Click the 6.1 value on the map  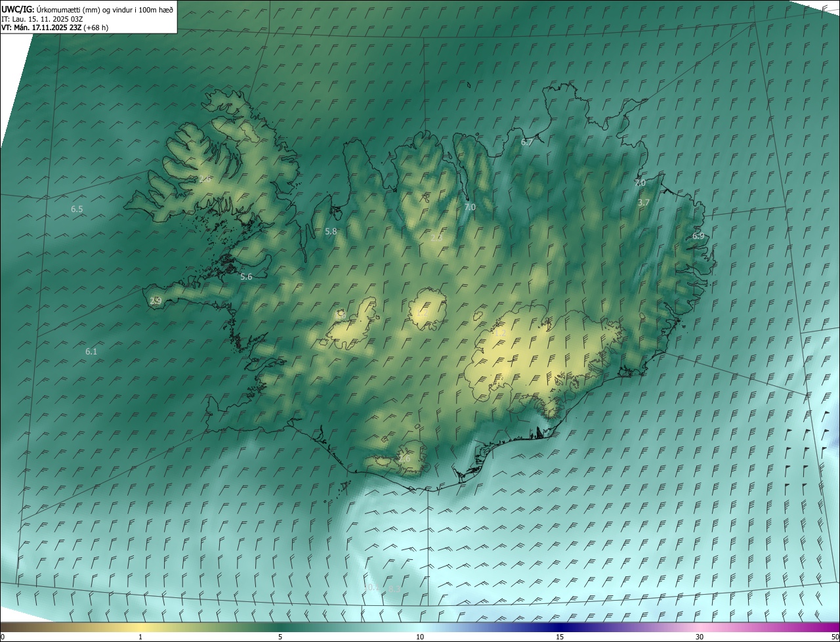pyautogui.click(x=91, y=352)
